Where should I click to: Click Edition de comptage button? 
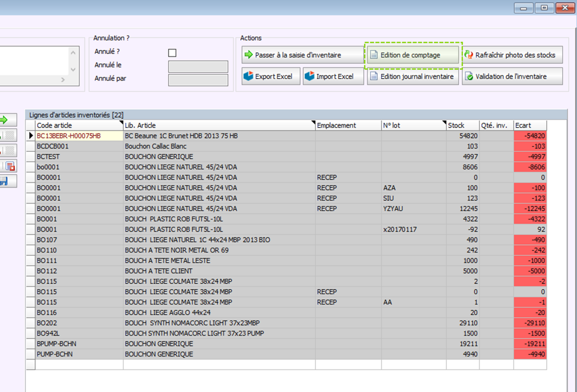point(413,55)
